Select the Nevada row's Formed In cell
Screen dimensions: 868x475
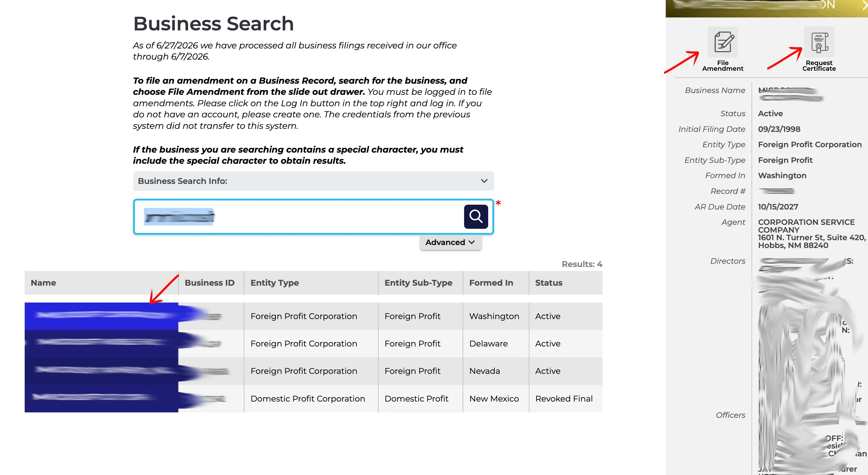[495, 371]
